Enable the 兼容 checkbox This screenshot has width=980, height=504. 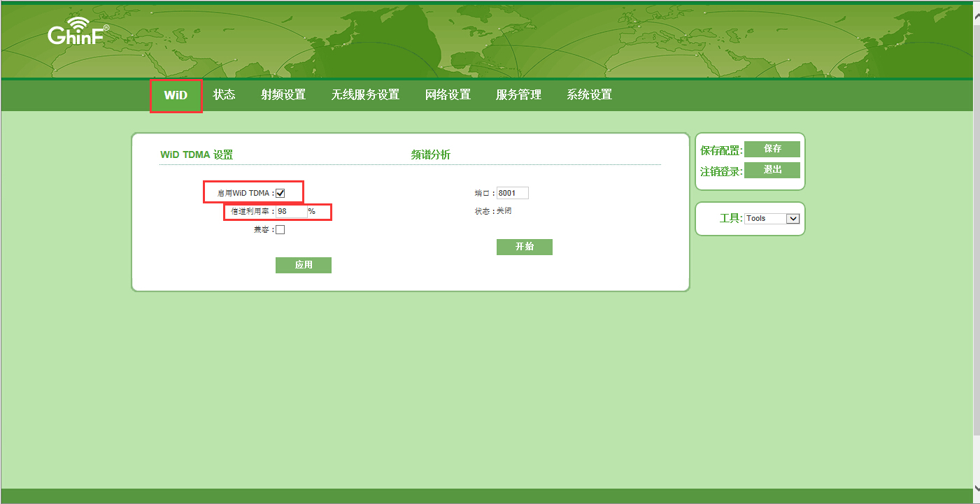280,230
